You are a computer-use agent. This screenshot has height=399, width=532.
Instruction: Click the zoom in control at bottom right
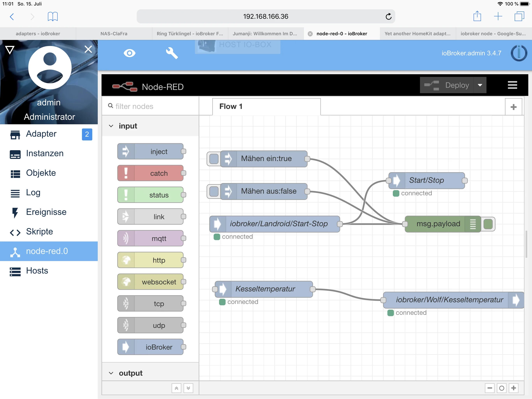[x=514, y=388]
